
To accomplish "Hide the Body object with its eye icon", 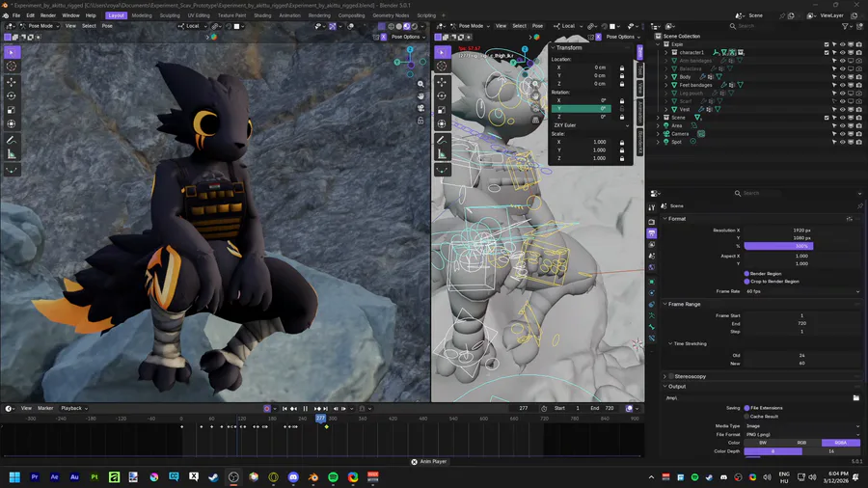I will (843, 77).
